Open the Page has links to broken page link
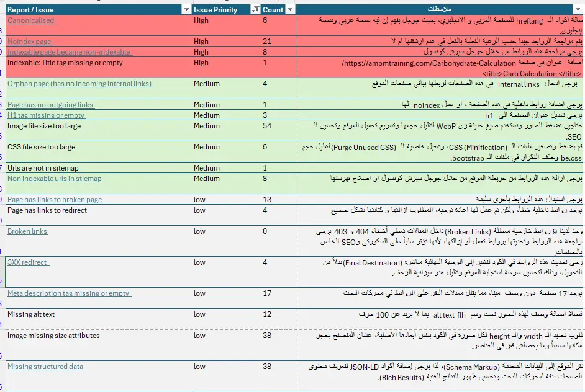The image size is (585, 392). (x=54, y=200)
